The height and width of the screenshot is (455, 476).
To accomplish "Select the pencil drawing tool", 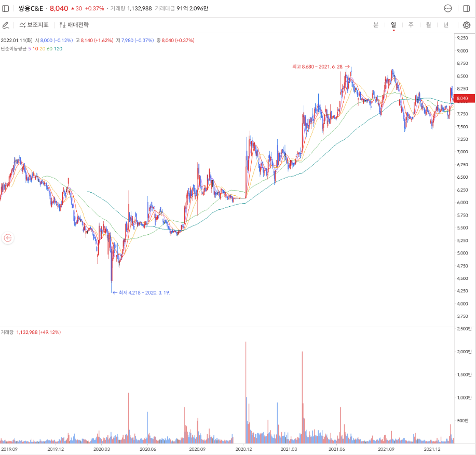I will click(6, 25).
